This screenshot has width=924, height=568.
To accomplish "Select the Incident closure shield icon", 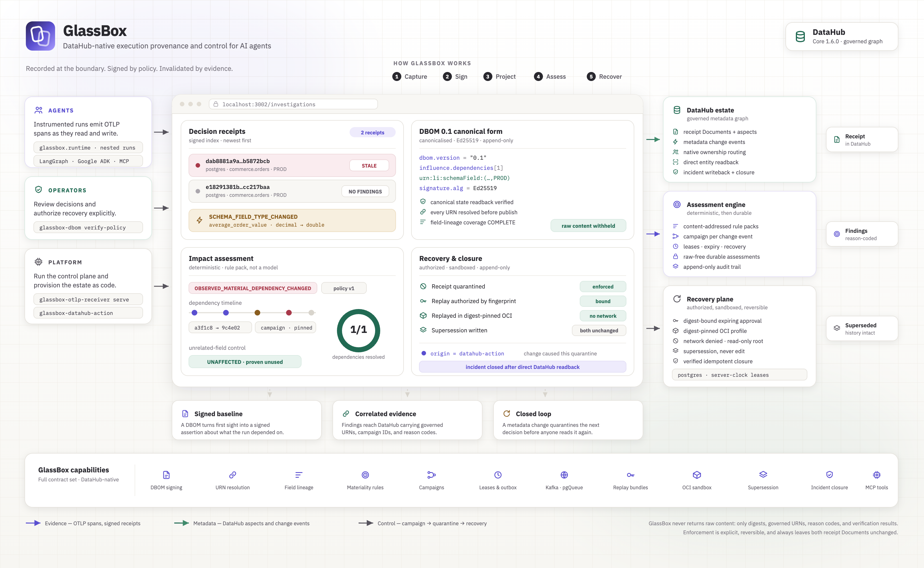I will point(829,475).
